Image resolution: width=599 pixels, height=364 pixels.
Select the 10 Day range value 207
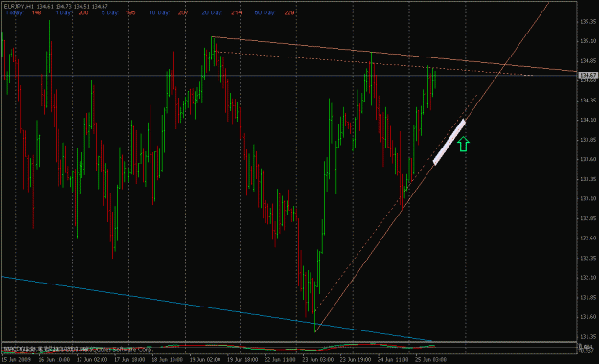point(183,13)
